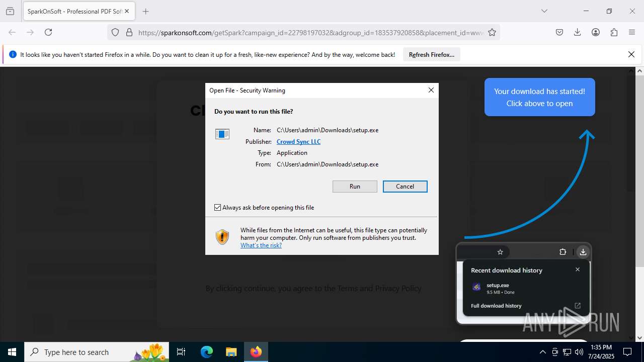Click the Save to Pocket icon
The height and width of the screenshot is (362, 644).
point(559,32)
